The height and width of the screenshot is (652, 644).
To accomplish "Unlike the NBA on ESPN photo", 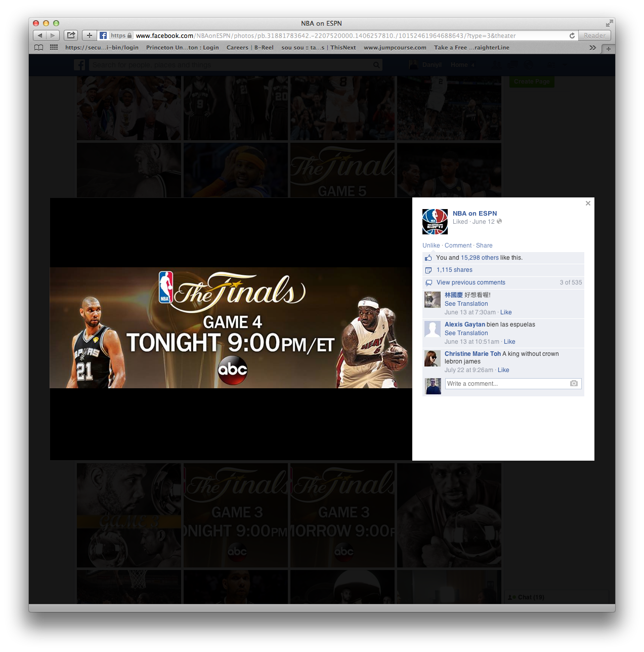I will [431, 246].
